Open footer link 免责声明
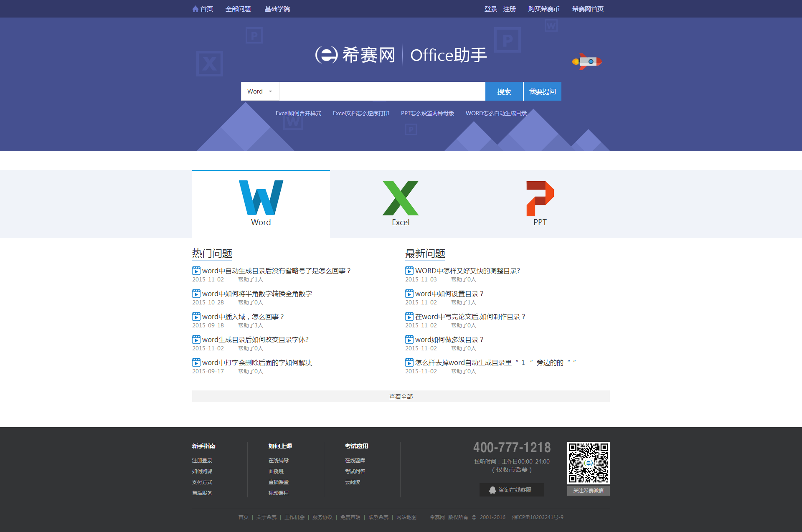 tap(350, 517)
